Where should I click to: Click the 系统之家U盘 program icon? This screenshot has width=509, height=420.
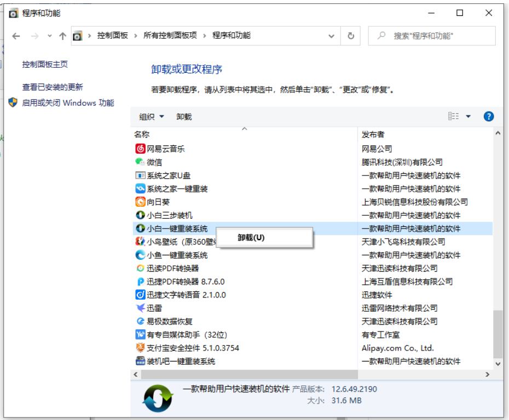[140, 176]
